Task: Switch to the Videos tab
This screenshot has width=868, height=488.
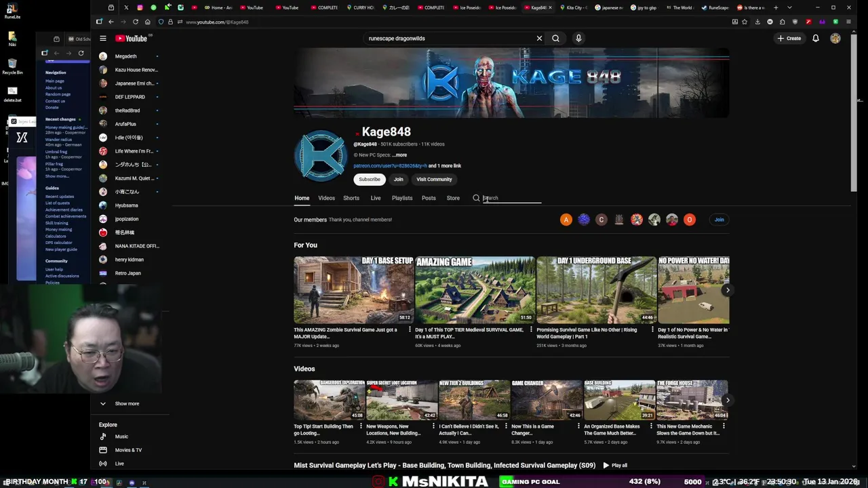Action: point(326,198)
